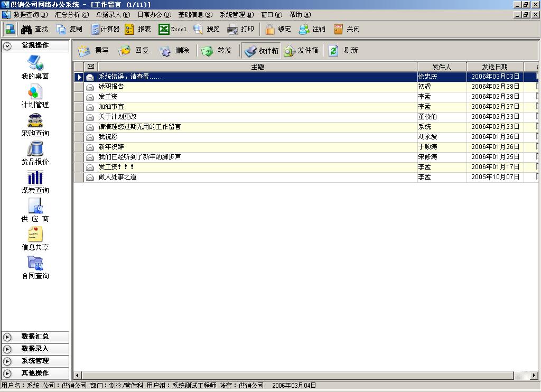Compose a new message (撰写)
Screen dimensions: 541x392
(x=93, y=51)
